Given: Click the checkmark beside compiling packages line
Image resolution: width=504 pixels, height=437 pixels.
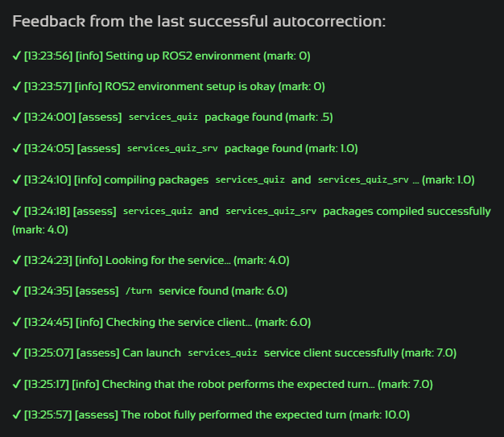Looking at the screenshot, I should pyautogui.click(x=17, y=179).
